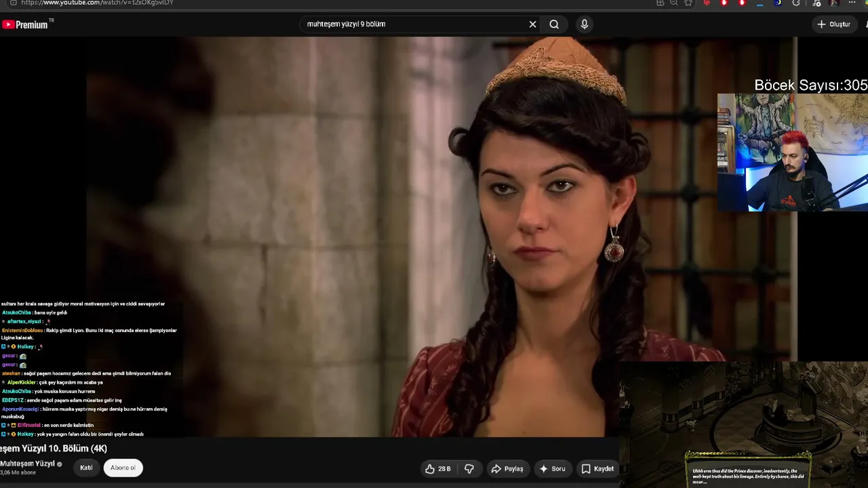The width and height of the screenshot is (868, 488).
Task: Open the Oluştur create button
Action: [833, 24]
